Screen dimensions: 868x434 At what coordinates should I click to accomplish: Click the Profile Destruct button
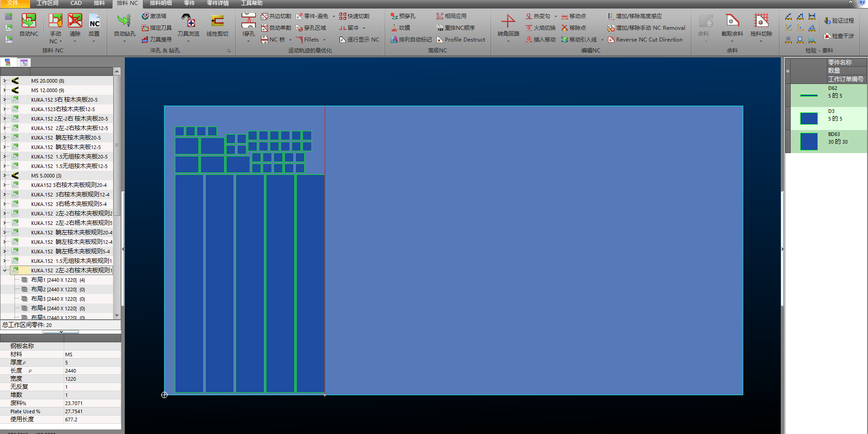[x=461, y=40]
